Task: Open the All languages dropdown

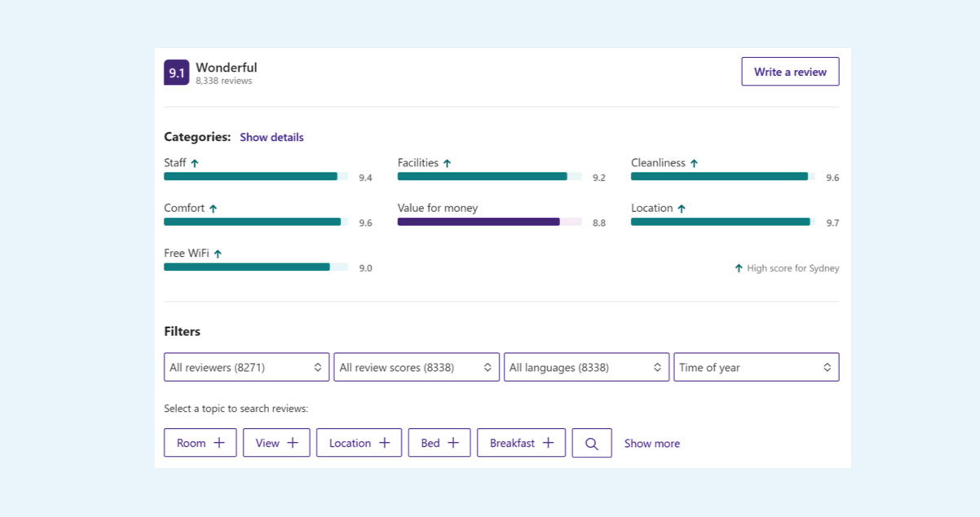Action: tap(586, 367)
